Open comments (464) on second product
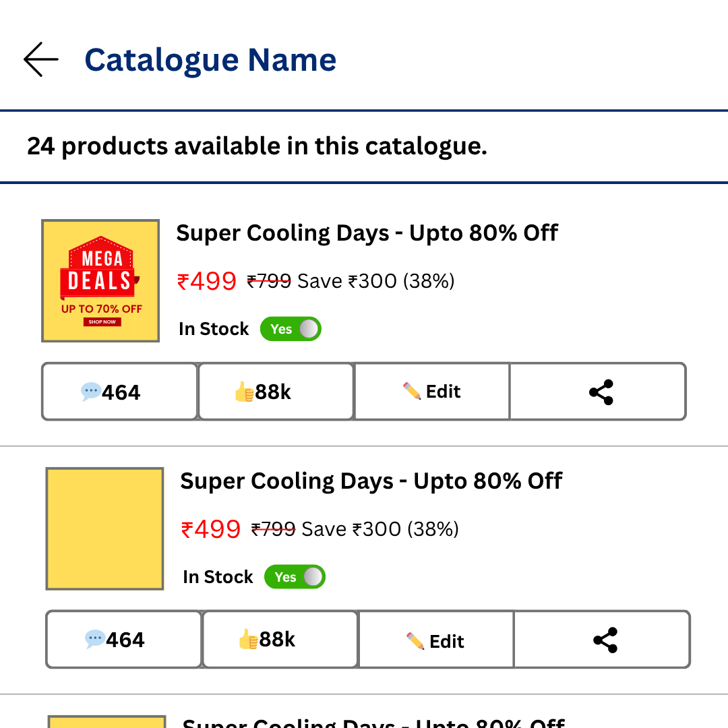The image size is (728, 728). click(124, 640)
